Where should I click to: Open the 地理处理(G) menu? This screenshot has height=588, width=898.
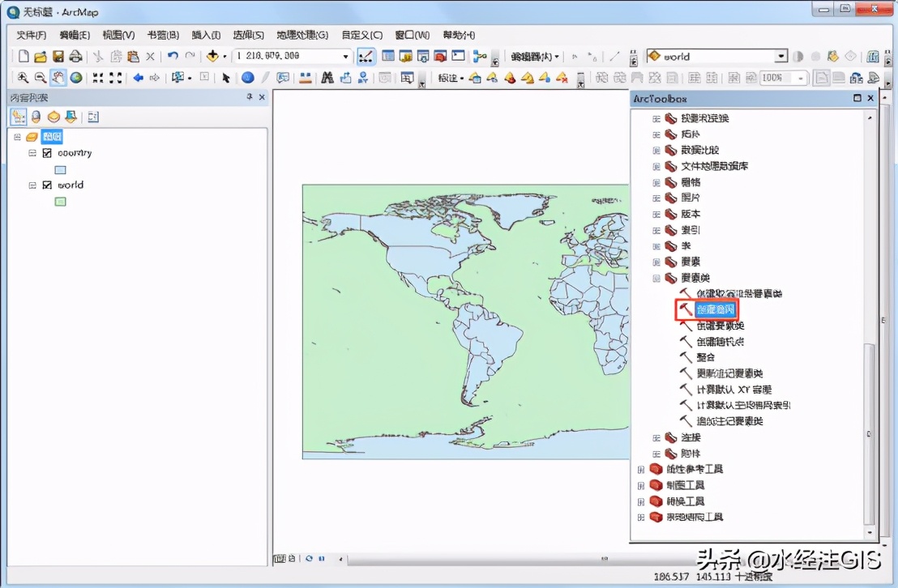[x=301, y=35]
